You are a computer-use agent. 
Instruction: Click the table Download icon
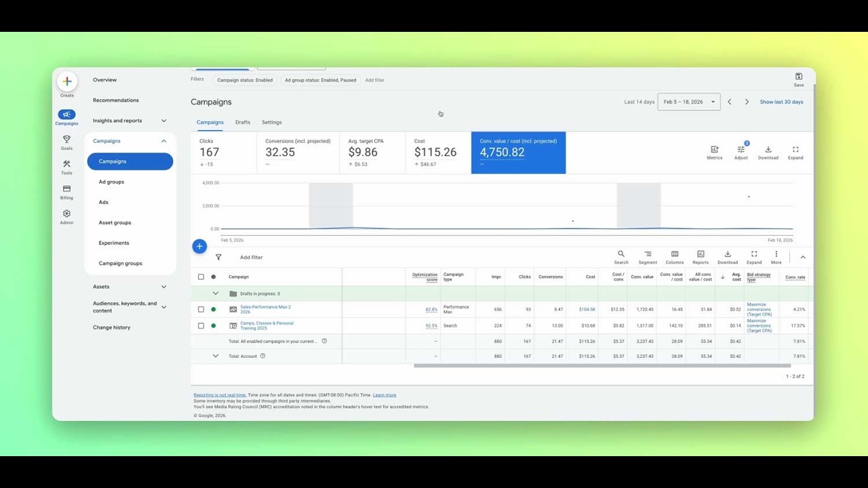pyautogui.click(x=728, y=254)
